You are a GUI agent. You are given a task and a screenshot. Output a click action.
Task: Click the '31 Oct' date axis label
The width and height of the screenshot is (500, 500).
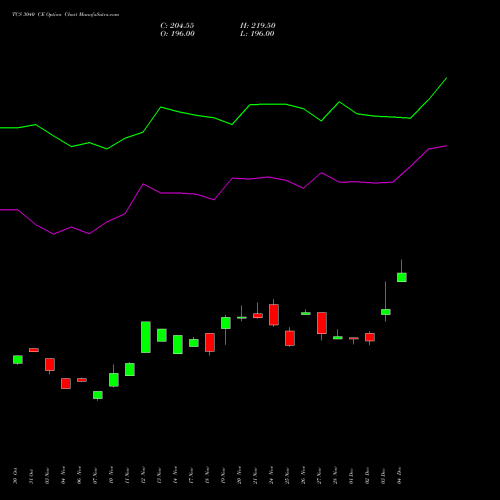[x=31, y=476]
